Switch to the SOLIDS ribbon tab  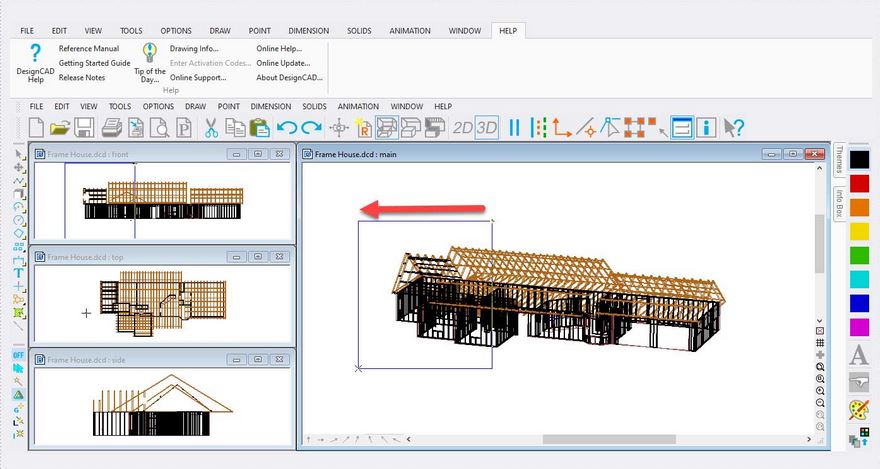(x=359, y=31)
